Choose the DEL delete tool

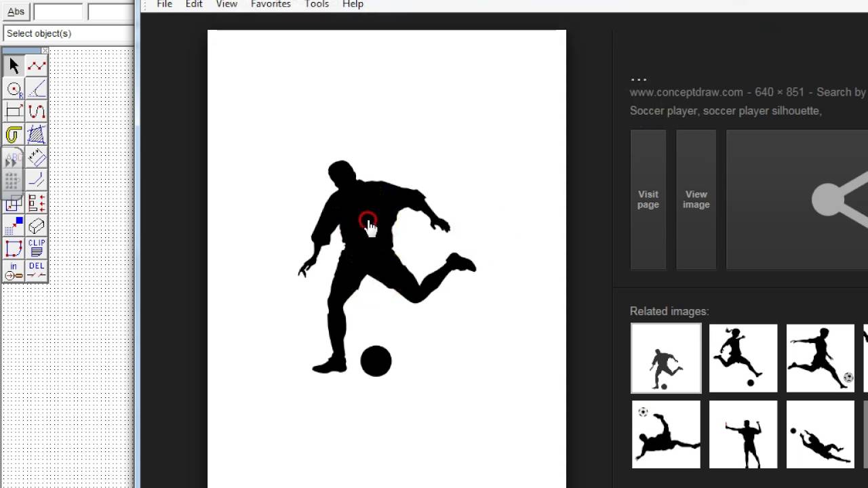tap(37, 271)
